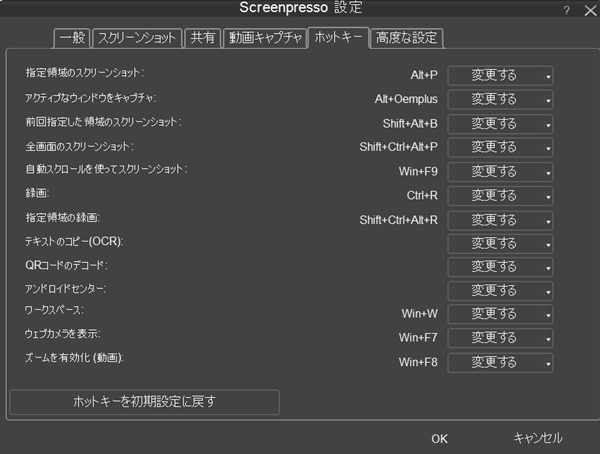Click the Shift+Ctrl+Alt+R hotkey value
This screenshot has width=600, height=454.
398,220
